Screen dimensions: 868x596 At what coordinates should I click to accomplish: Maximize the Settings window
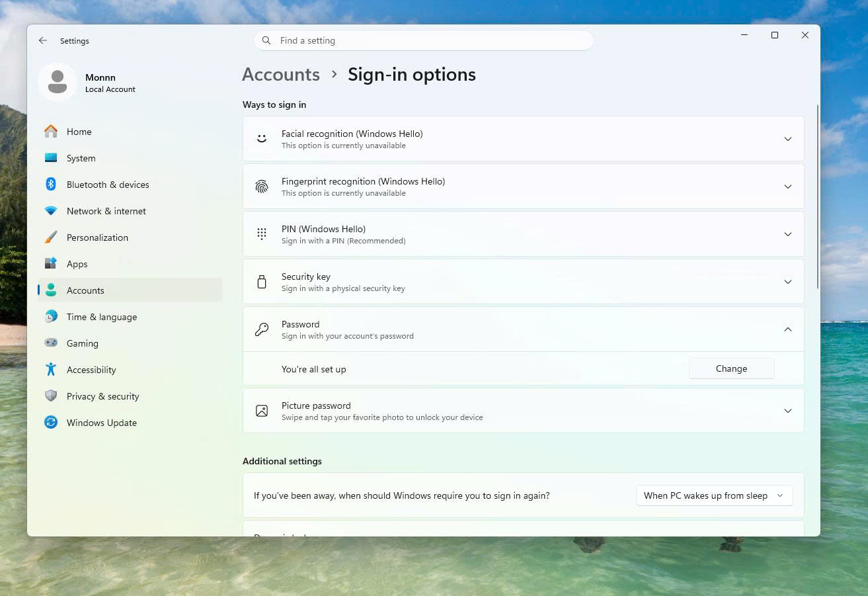pyautogui.click(x=775, y=35)
